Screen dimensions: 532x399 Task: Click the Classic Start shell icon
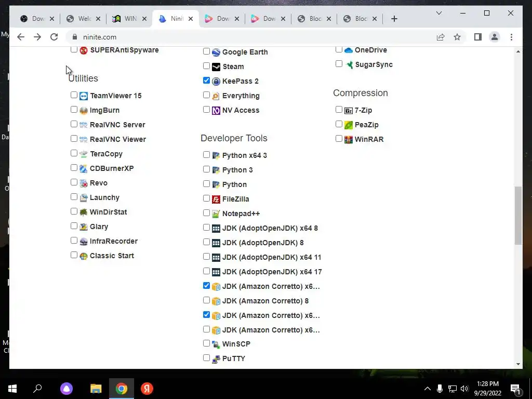84,256
